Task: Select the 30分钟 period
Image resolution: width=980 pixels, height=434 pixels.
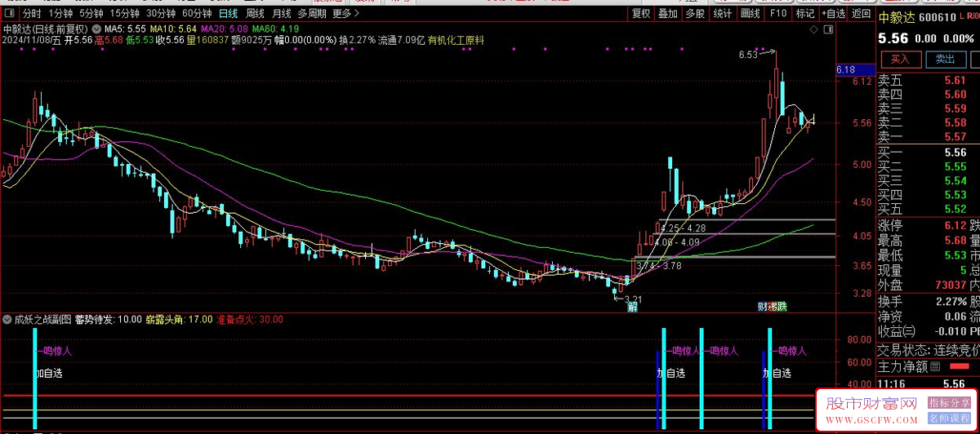Action: (161, 14)
